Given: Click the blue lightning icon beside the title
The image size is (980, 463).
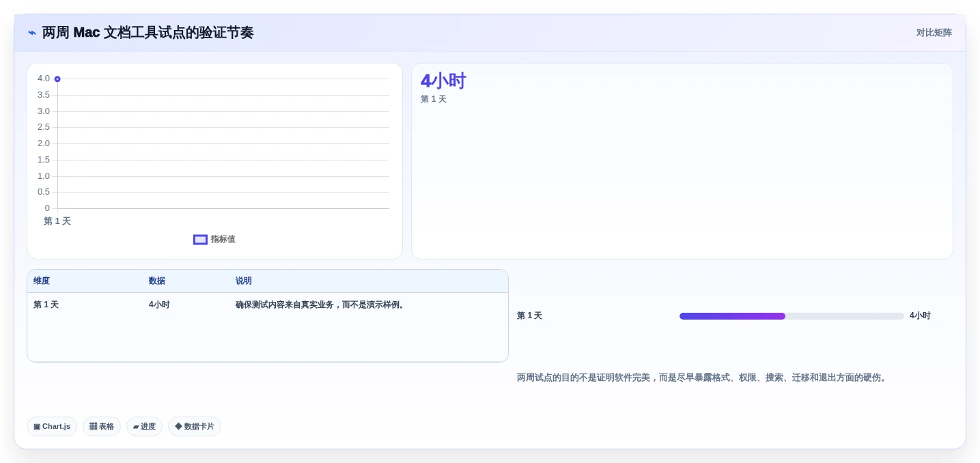Looking at the screenshot, I should click(x=32, y=33).
